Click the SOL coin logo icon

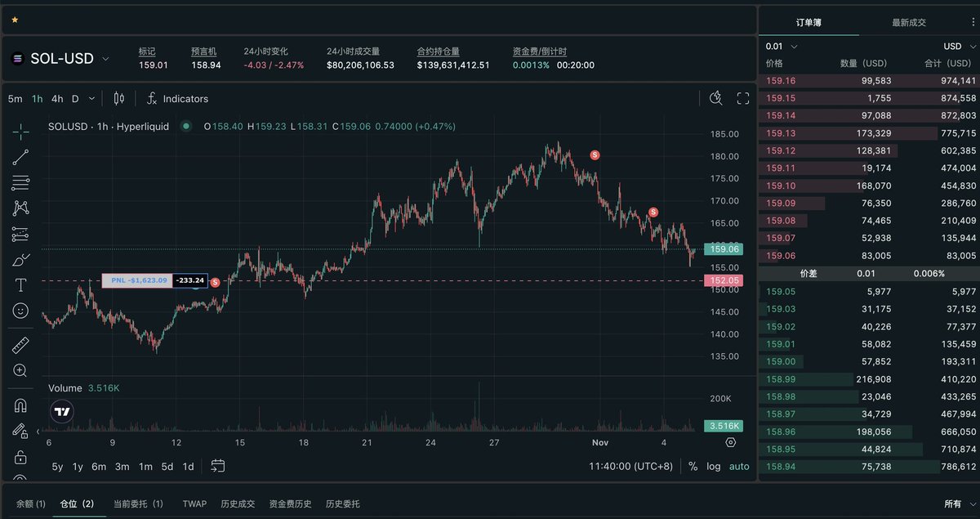[17, 58]
